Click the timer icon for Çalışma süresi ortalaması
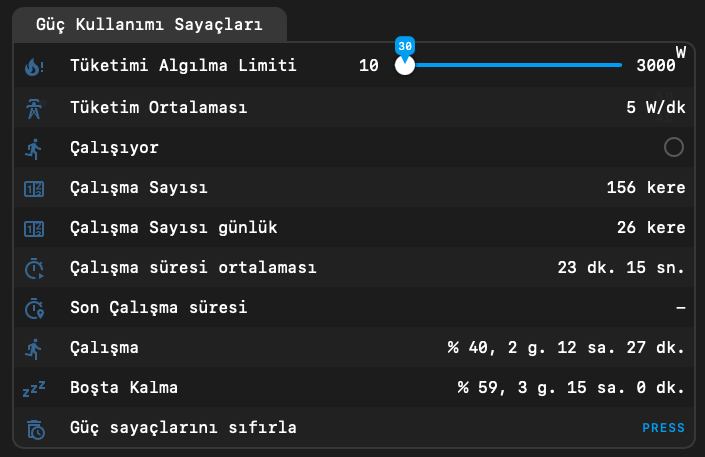 34,269
